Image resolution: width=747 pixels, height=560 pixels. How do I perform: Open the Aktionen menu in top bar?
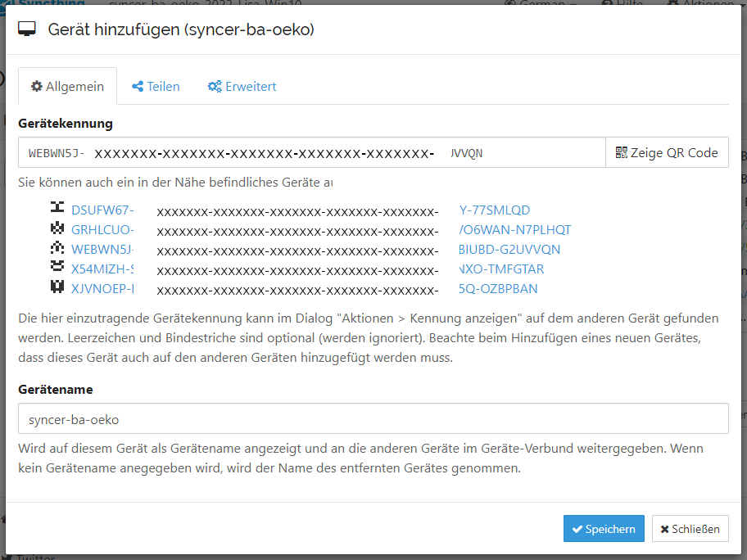[703, 3]
